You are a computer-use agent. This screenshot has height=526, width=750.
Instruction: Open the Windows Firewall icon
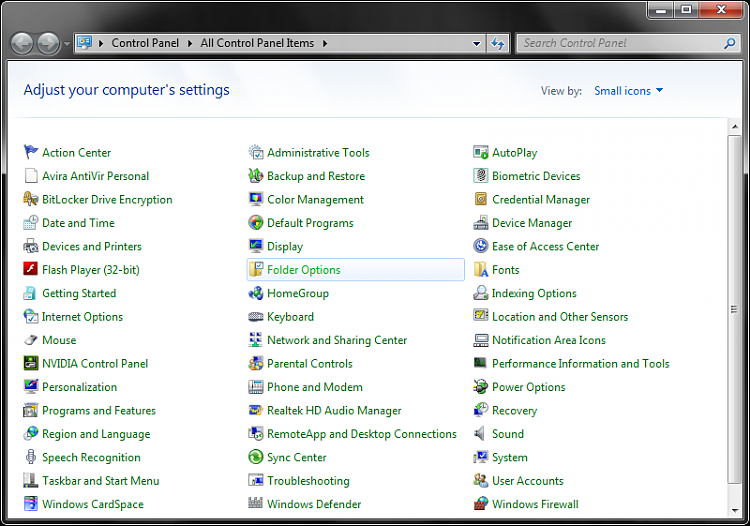[481, 504]
